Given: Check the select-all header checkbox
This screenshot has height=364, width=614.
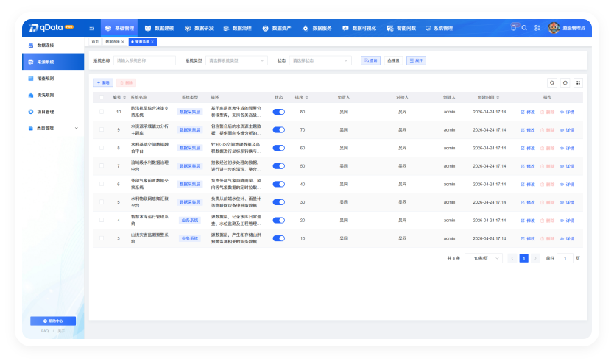Looking at the screenshot, I should pos(102,97).
